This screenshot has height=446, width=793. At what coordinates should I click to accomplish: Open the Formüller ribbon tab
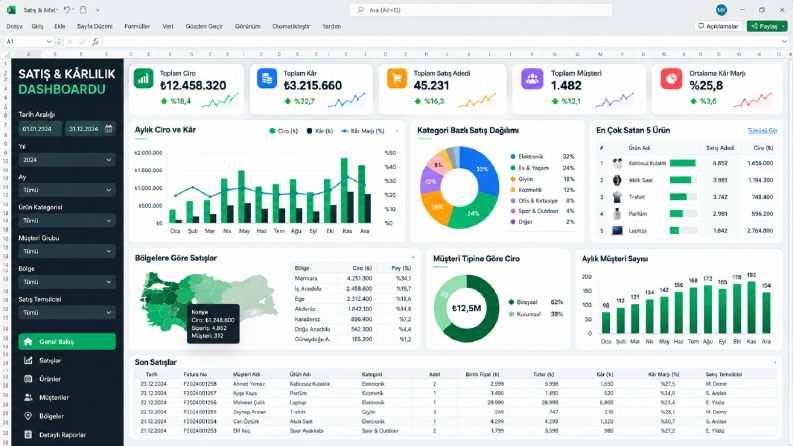(x=137, y=26)
